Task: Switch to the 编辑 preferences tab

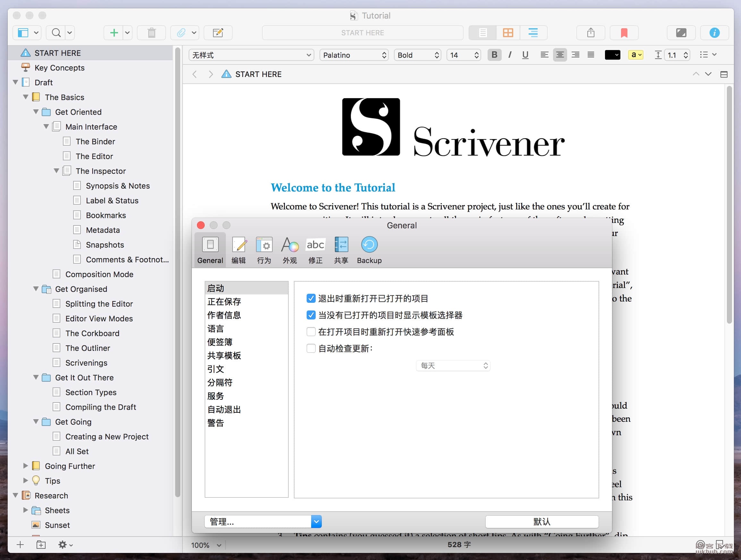Action: (239, 250)
